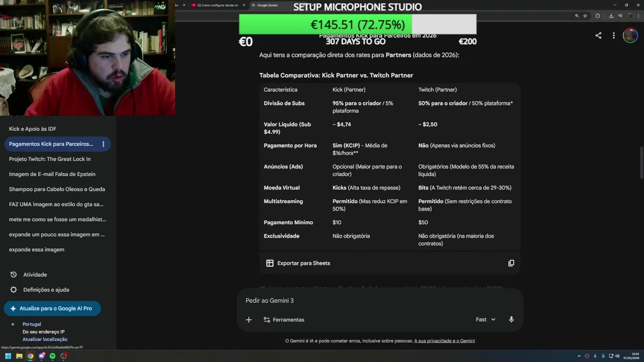Open chat FAZ UMA imagem ao estilo gta

[57, 204]
